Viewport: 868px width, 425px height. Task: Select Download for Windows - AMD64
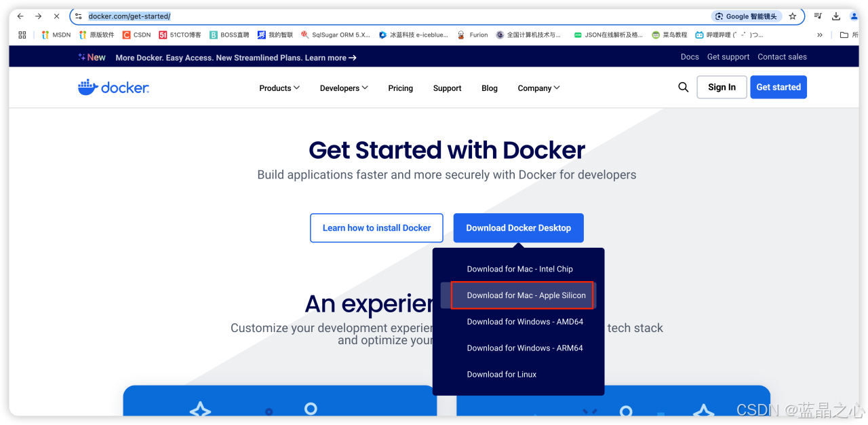click(525, 322)
